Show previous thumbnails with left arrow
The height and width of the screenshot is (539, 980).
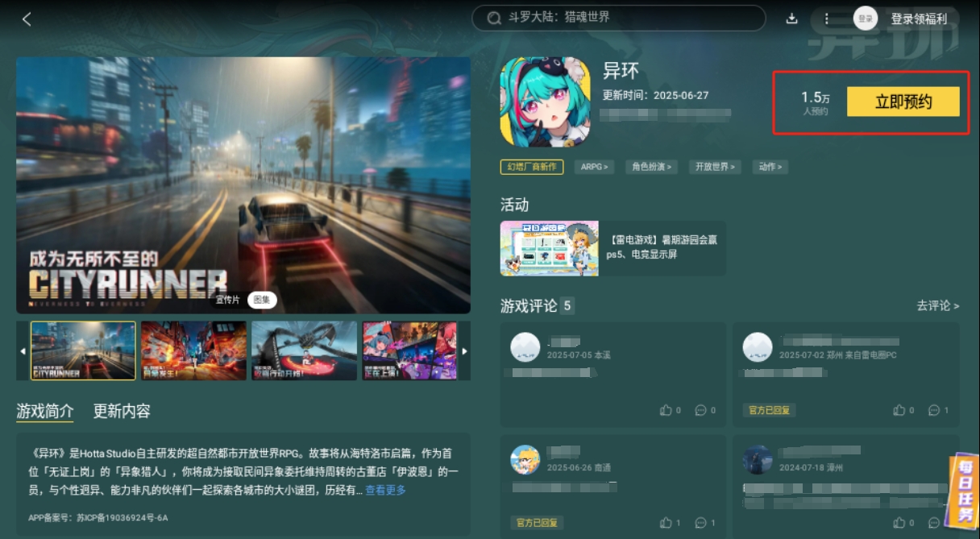coord(23,351)
